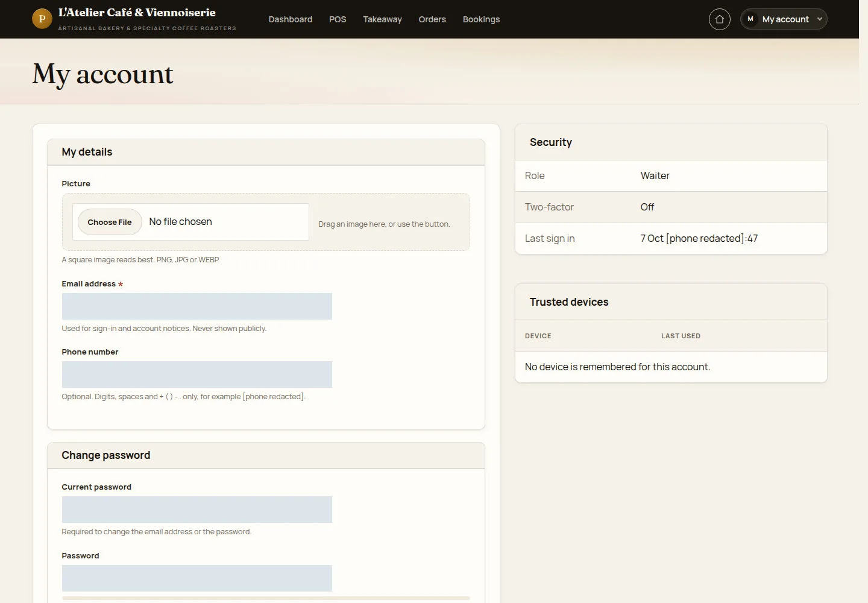This screenshot has width=868, height=603.
Task: Focus the Phone number field
Action: click(197, 374)
